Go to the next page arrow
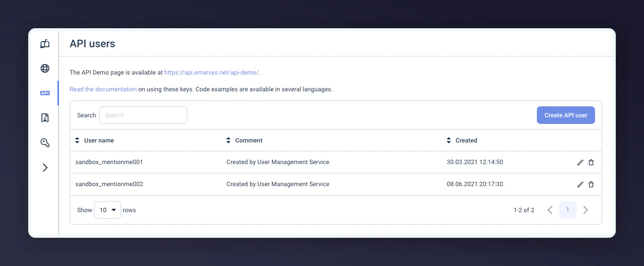 [x=585, y=210]
